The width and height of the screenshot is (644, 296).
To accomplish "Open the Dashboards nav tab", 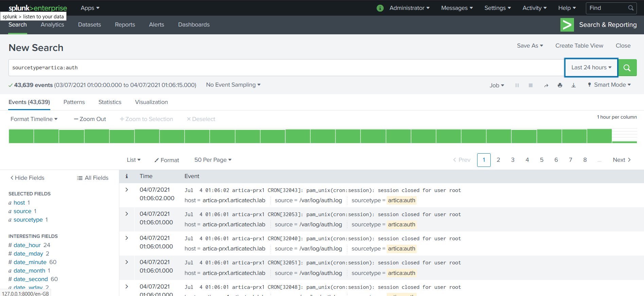I will click(x=194, y=24).
